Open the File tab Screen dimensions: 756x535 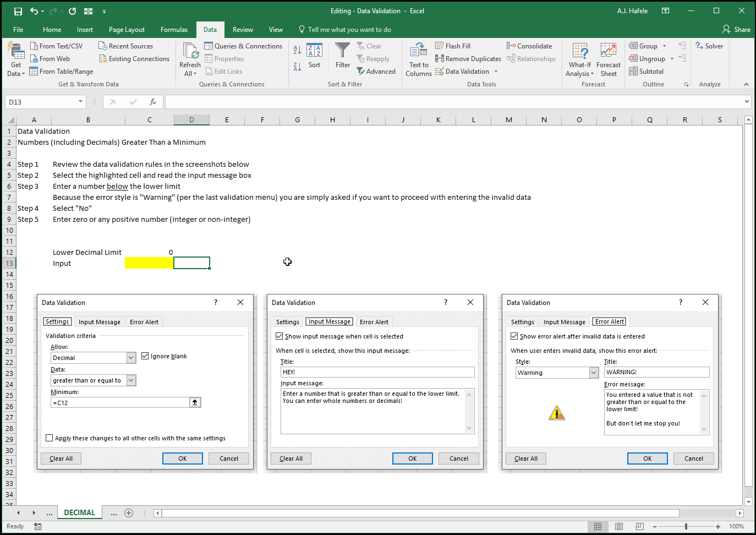pyautogui.click(x=18, y=30)
